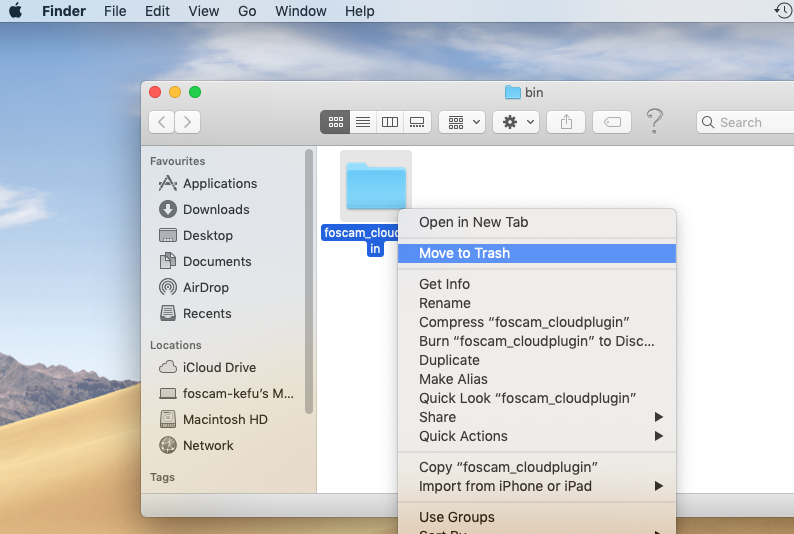The width and height of the screenshot is (794, 534).
Task: Click the sidebar scrollbar
Action: (309, 281)
